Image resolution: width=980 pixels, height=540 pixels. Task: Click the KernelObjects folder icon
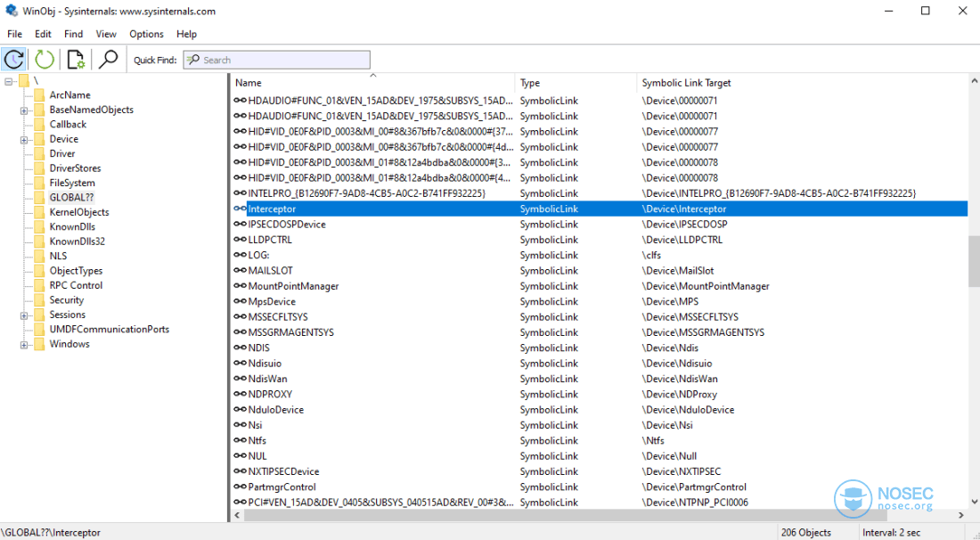click(39, 212)
